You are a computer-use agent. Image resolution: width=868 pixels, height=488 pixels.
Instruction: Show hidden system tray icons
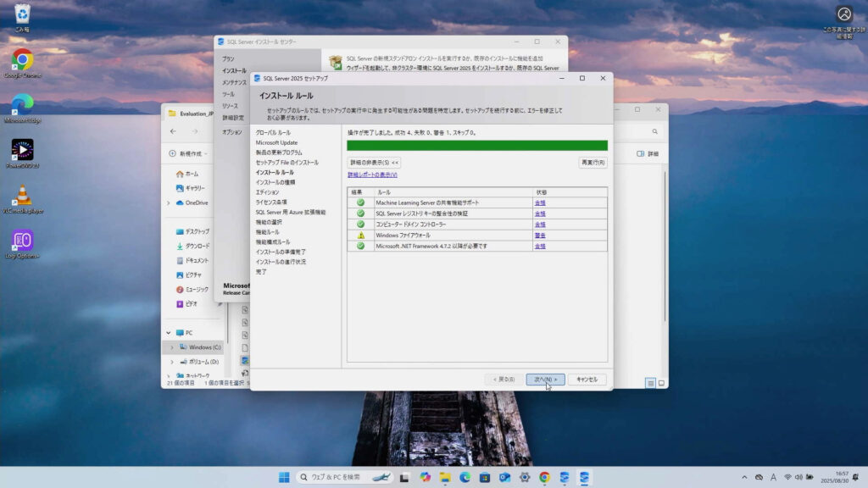(744, 477)
